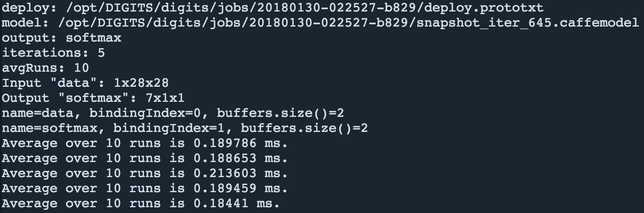Click the 'iterations: 5' line
This screenshot has width=644, height=213.
[54, 54]
